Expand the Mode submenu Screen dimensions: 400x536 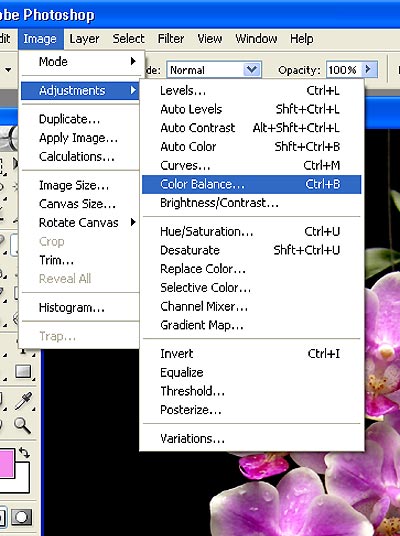click(80, 62)
